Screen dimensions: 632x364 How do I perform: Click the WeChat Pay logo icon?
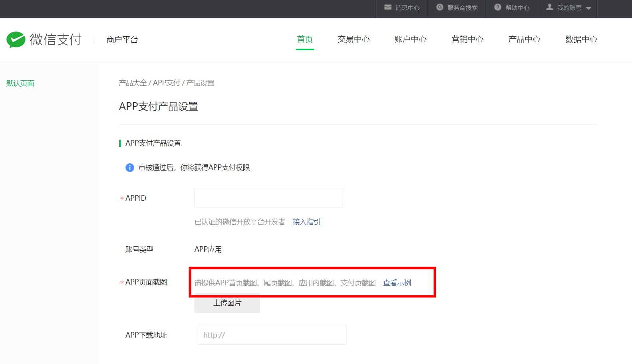[16, 40]
